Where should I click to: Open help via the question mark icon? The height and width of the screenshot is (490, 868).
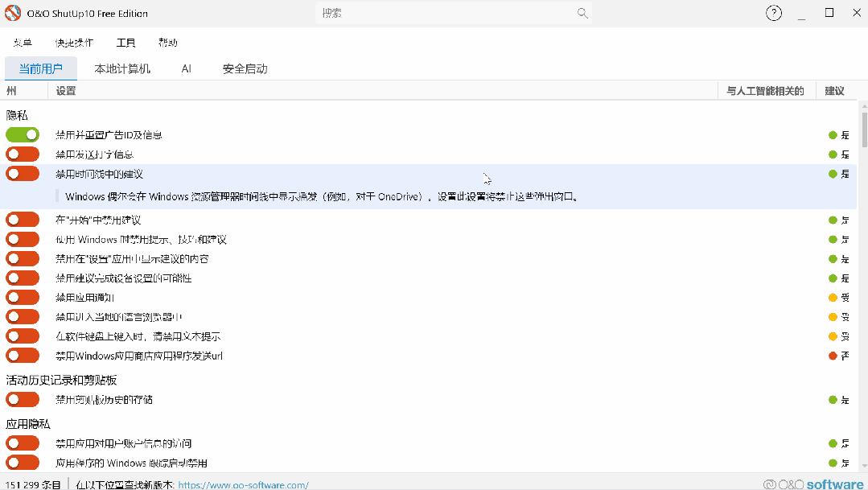[x=773, y=13]
